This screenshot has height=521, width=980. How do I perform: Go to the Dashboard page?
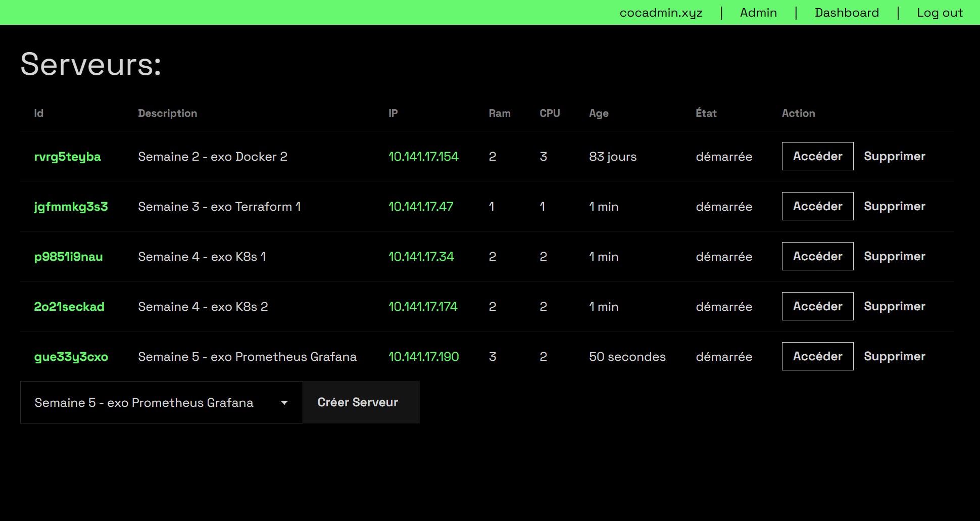coord(847,13)
